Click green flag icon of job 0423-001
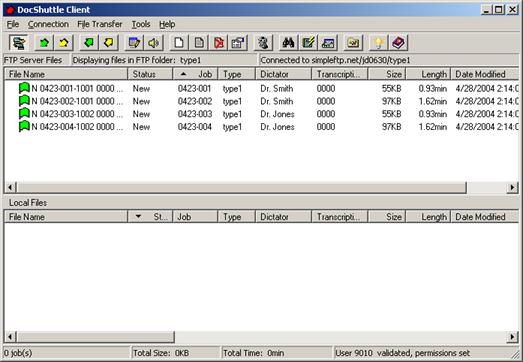The width and height of the screenshot is (523, 362). pyautogui.click(x=24, y=88)
